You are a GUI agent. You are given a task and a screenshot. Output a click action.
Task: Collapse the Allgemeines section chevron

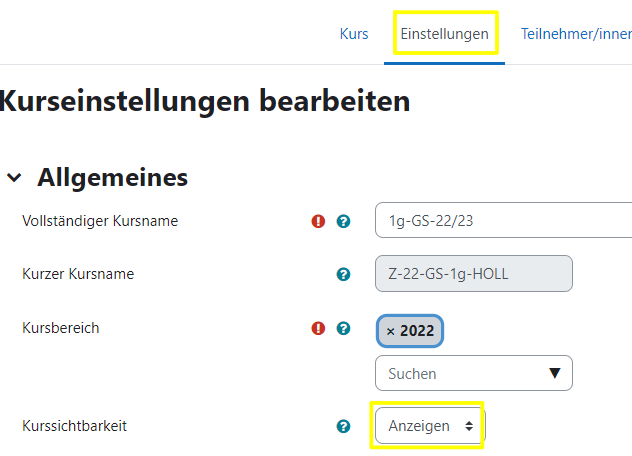[14, 178]
